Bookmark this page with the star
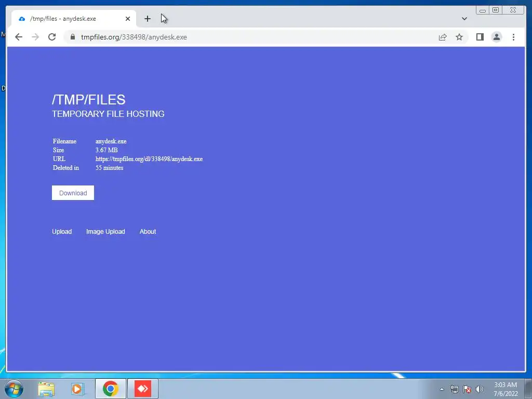Image resolution: width=532 pixels, height=399 pixels. [x=459, y=37]
